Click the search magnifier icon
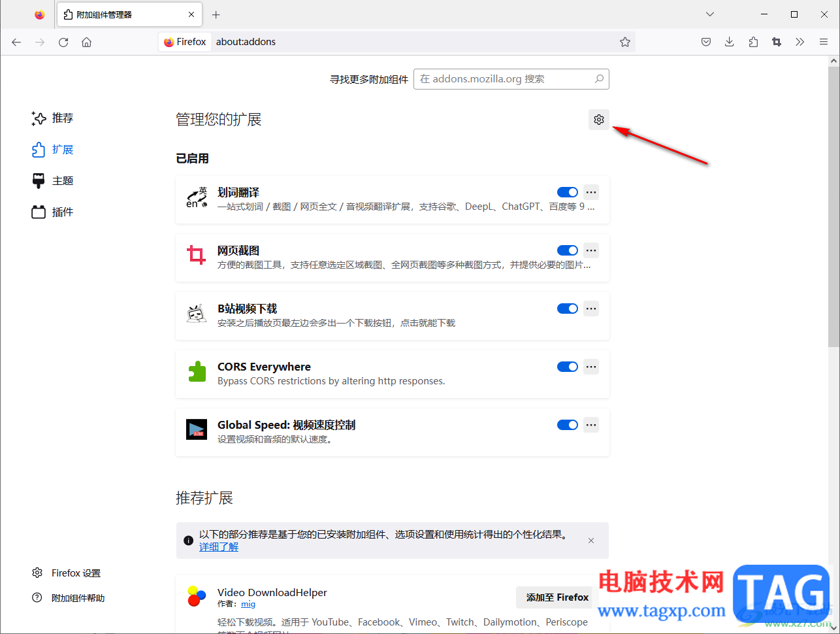 tap(599, 79)
